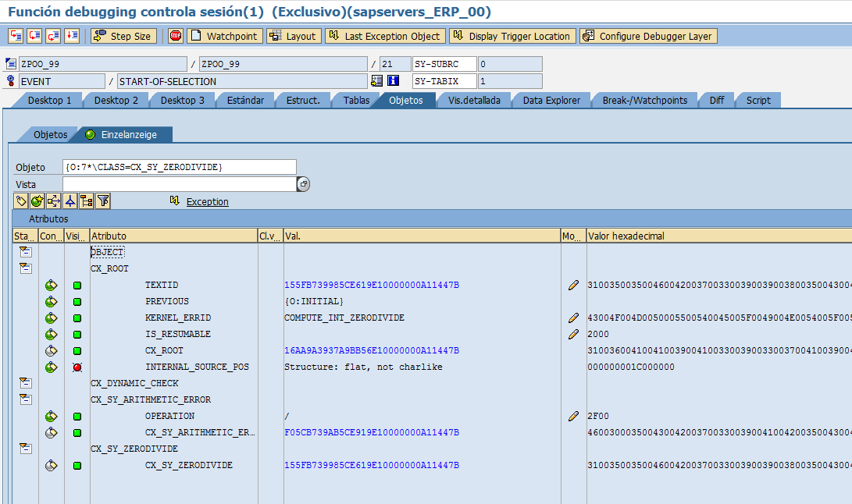Open the Exception link
This screenshot has width=852, height=504.
click(207, 202)
